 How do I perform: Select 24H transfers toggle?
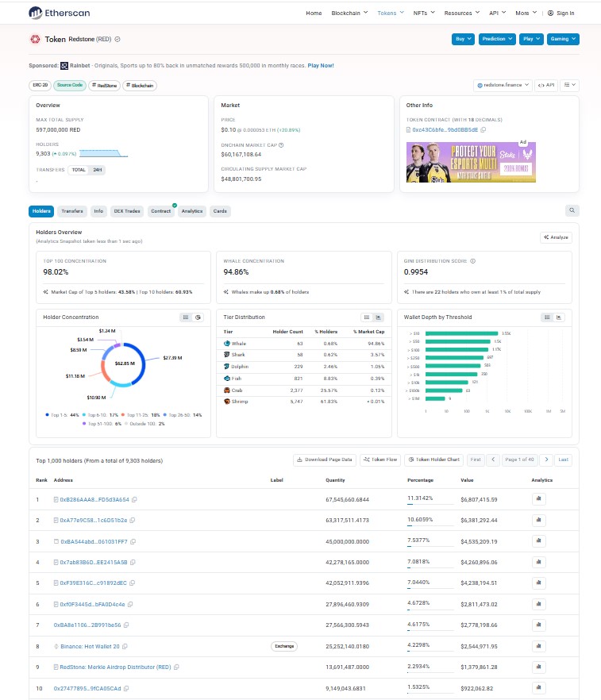[x=98, y=170]
